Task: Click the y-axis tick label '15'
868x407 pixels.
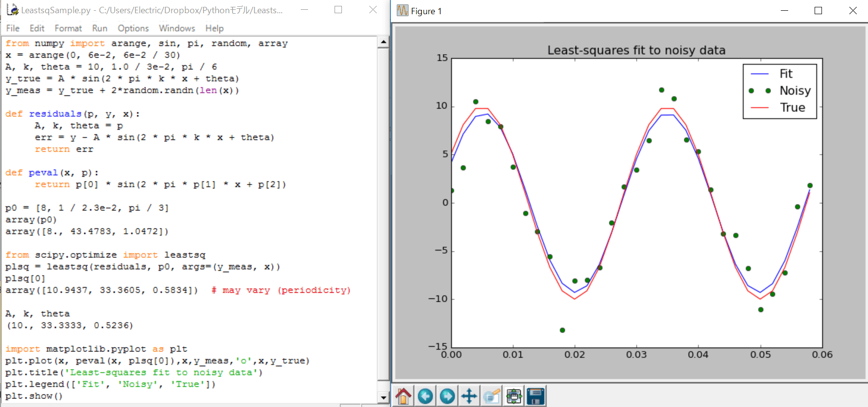Action: [442, 58]
